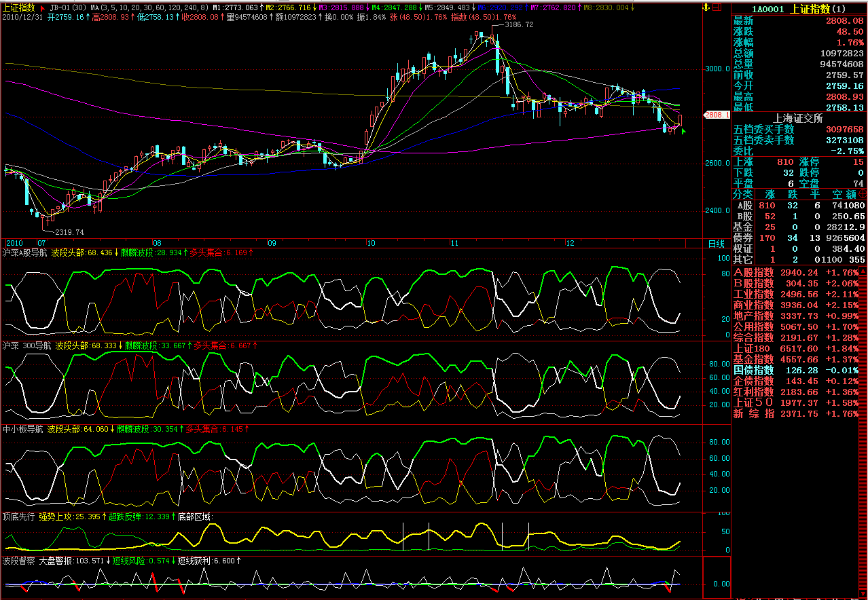Select the 波段督察 indicator title
Image resolution: width=868 pixels, height=600 pixels.
coord(18,561)
